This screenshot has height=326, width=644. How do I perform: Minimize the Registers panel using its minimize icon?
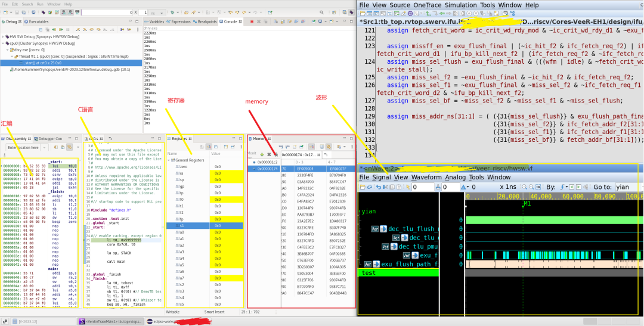234,138
